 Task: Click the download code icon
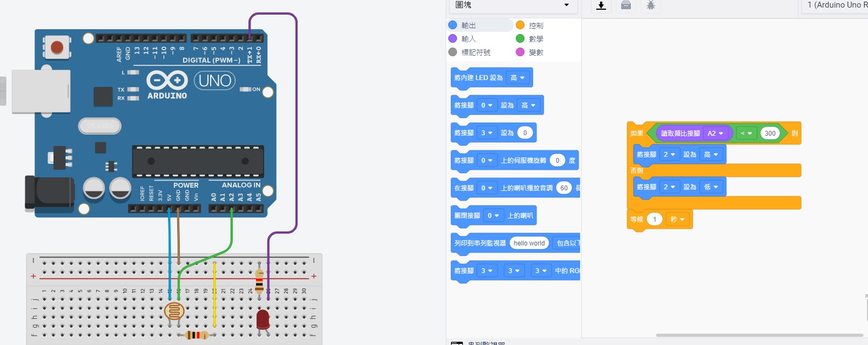click(601, 5)
